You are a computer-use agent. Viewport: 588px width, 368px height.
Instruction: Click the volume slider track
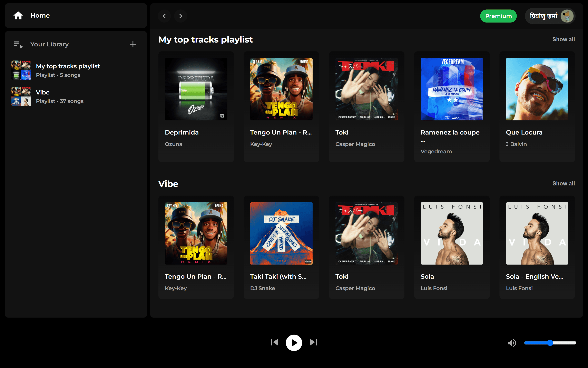coord(550,343)
